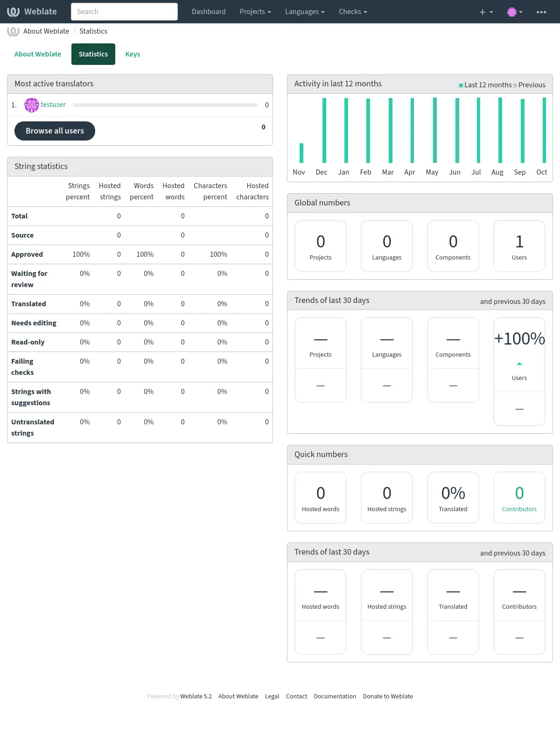Click the October activity bar
This screenshot has width=560, height=732.
point(544,130)
